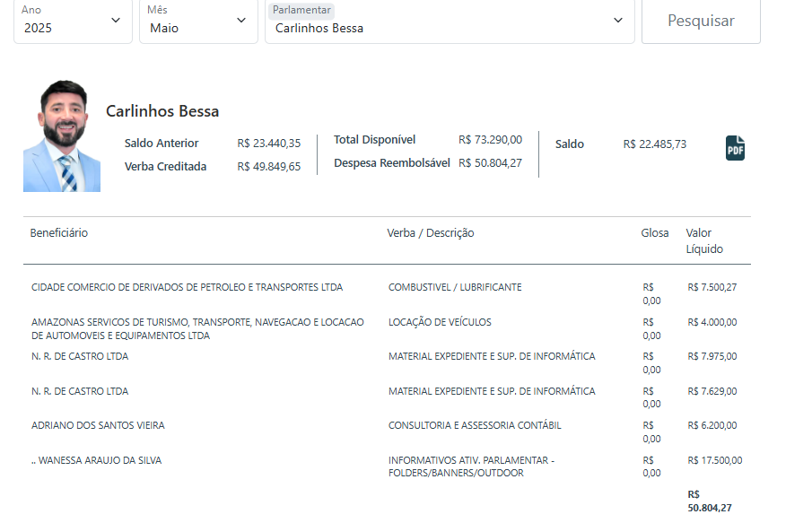Open the Ano dropdown showing 2025
Screen dimensions: 812x523
coord(73,21)
